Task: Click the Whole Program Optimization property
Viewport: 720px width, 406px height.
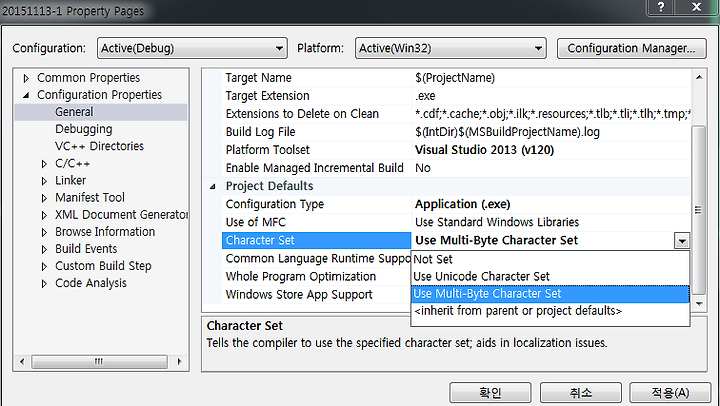Action: click(x=301, y=276)
